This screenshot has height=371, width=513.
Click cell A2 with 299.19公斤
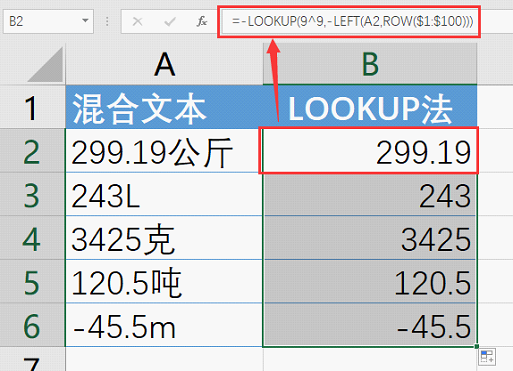[164, 151]
